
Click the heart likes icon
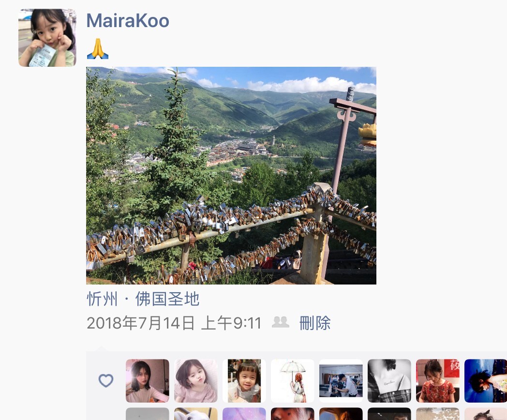106,380
